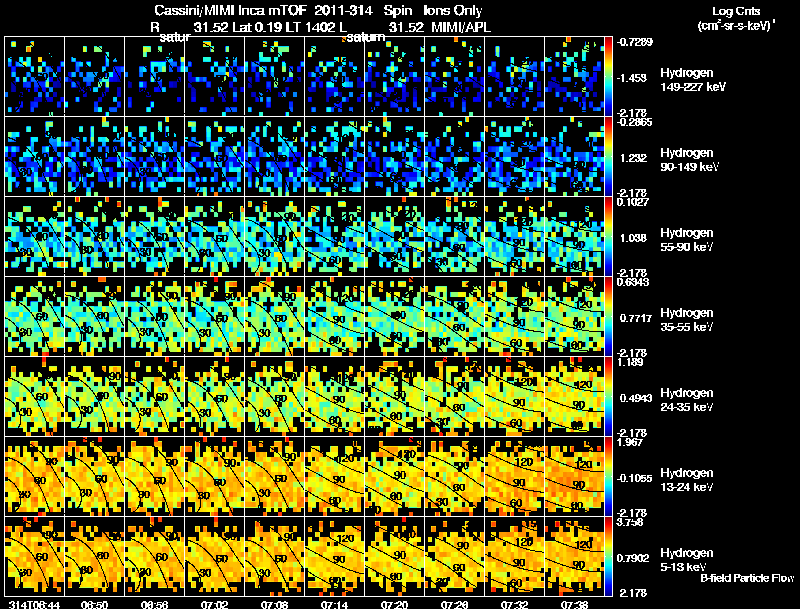Viewport: 800px width, 609px height.
Task: Click the 1.232 color scale value
Action: point(633,158)
